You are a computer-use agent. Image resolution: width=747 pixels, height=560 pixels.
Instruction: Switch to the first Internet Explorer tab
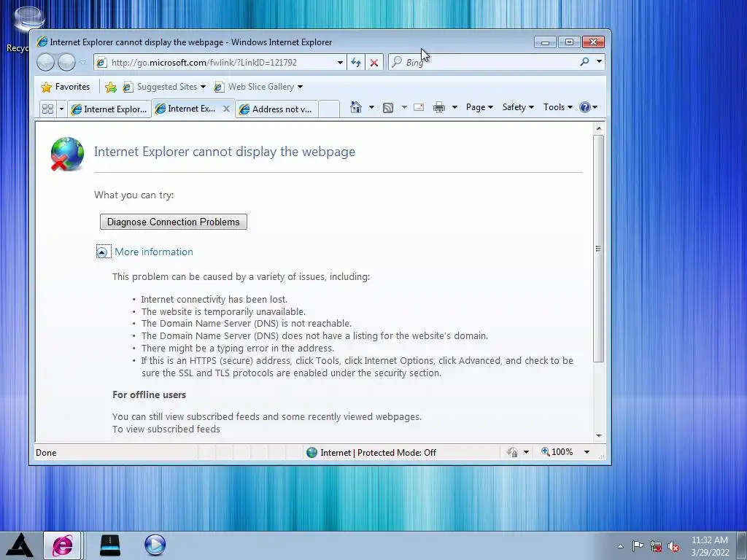pyautogui.click(x=109, y=109)
